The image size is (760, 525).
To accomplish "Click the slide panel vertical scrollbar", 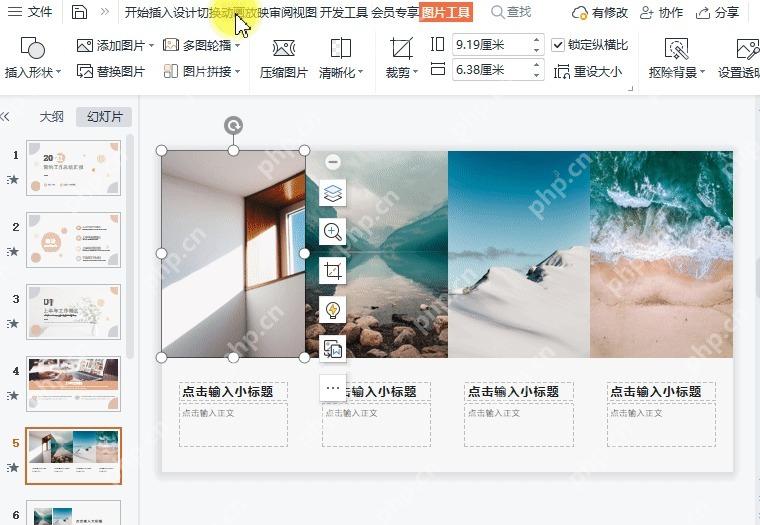I will pos(129,247).
